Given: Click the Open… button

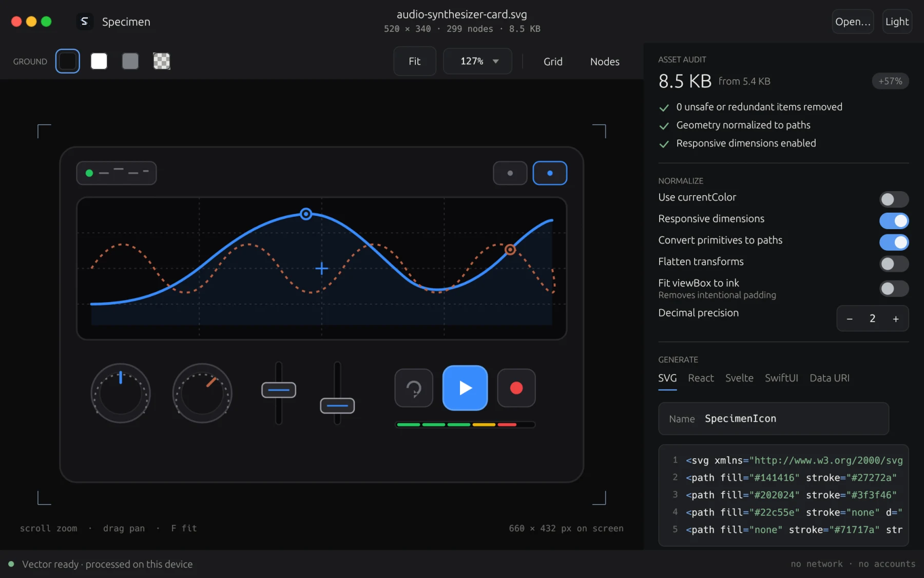Looking at the screenshot, I should (853, 22).
